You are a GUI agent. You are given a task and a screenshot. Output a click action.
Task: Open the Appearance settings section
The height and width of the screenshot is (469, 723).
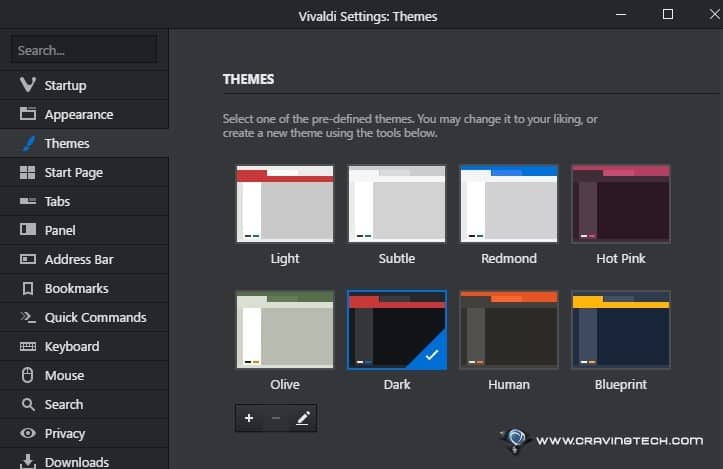84,114
